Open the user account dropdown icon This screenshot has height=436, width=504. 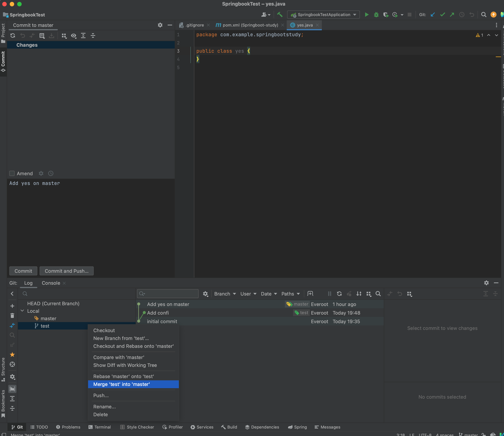(x=266, y=15)
